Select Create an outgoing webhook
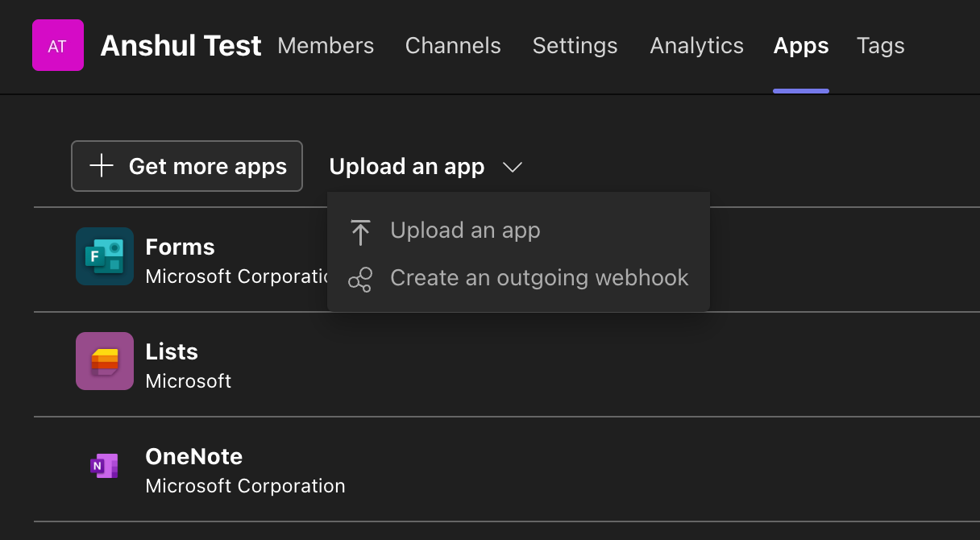Screen dimensions: 980x540 tap(518, 278)
